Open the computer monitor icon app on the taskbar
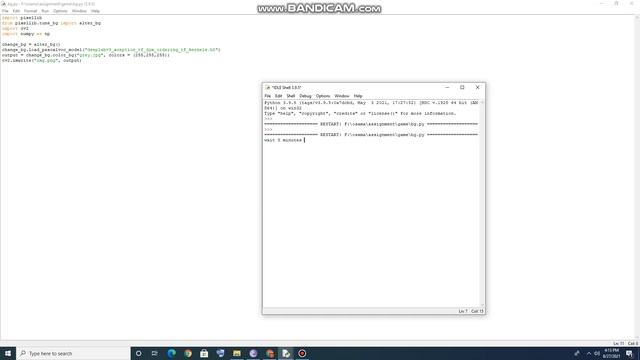This screenshot has width=640, height=360. (220, 353)
